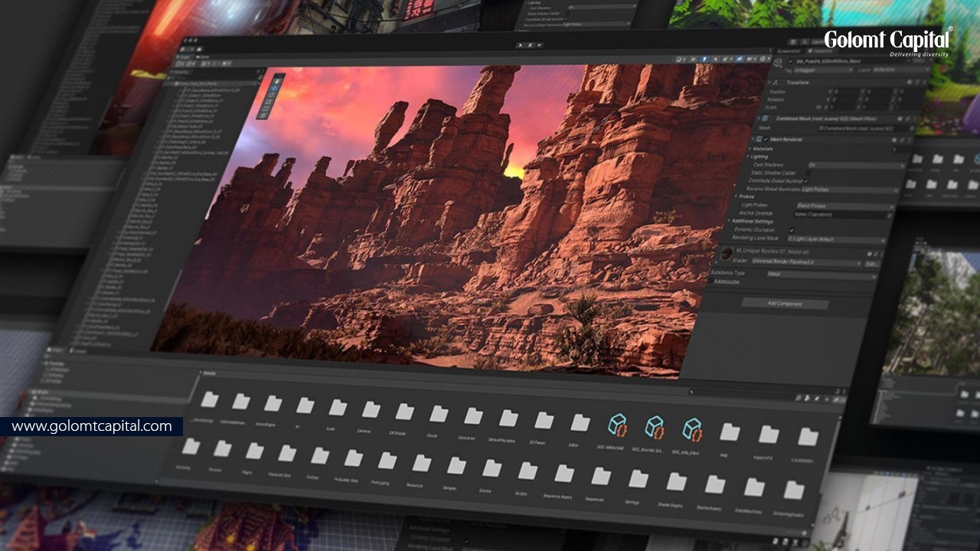Image resolution: width=980 pixels, height=551 pixels.
Task: Open the Resources folder
Action: click(x=421, y=463)
